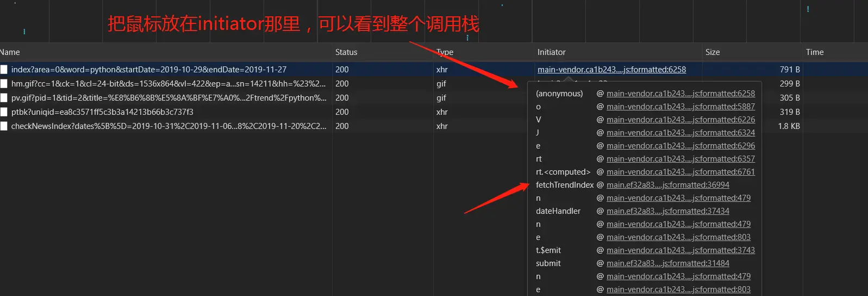
Task: Open the formatted:6226 link beside function V
Action: coord(680,120)
